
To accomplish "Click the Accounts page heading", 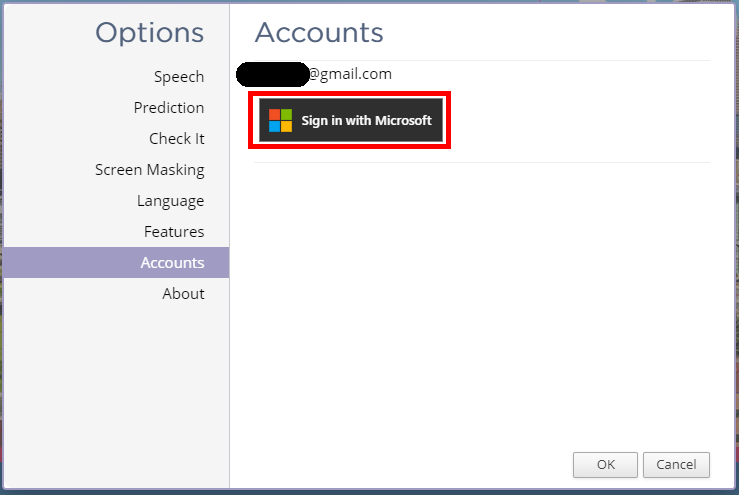I will pyautogui.click(x=319, y=33).
